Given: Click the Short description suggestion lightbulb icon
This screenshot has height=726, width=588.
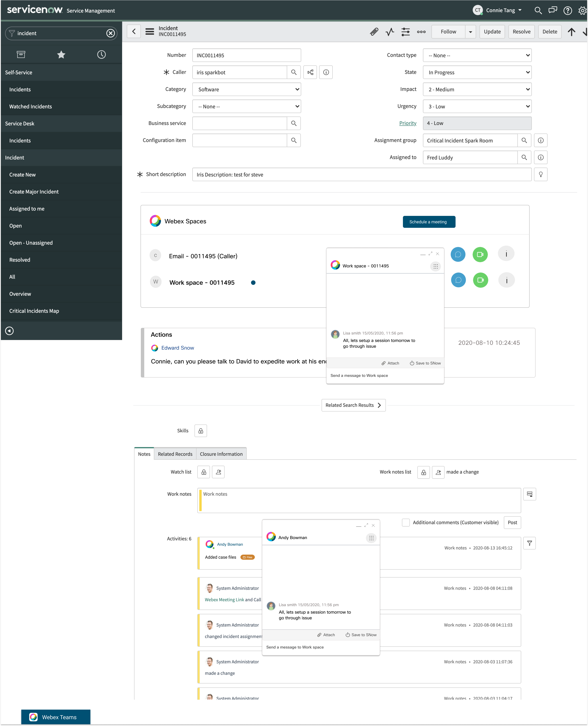Looking at the screenshot, I should 541,175.
